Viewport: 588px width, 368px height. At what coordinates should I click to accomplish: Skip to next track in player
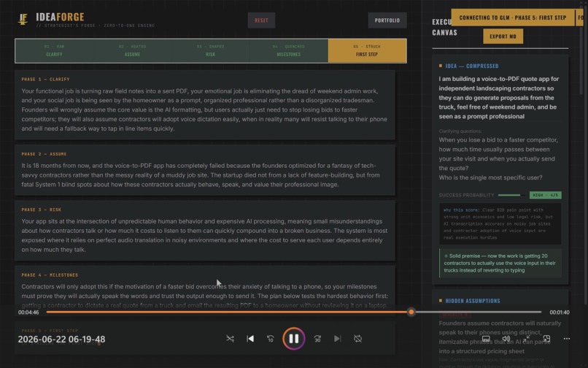pyautogui.click(x=338, y=339)
